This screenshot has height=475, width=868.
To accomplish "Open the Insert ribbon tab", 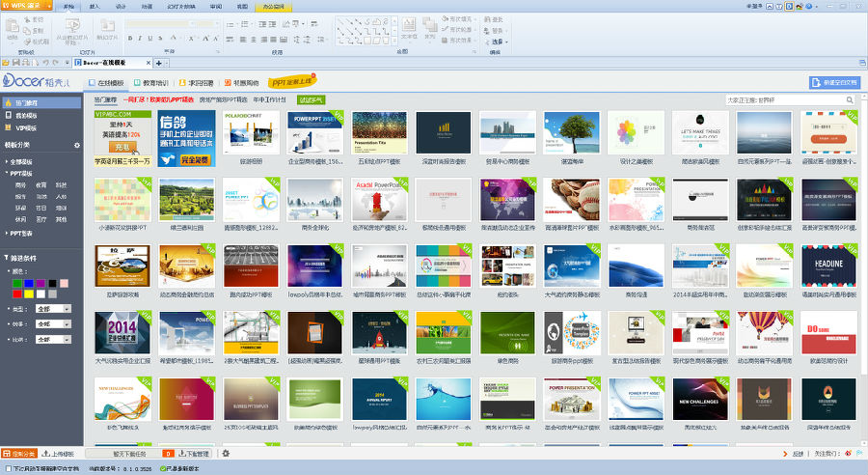I will [95, 7].
